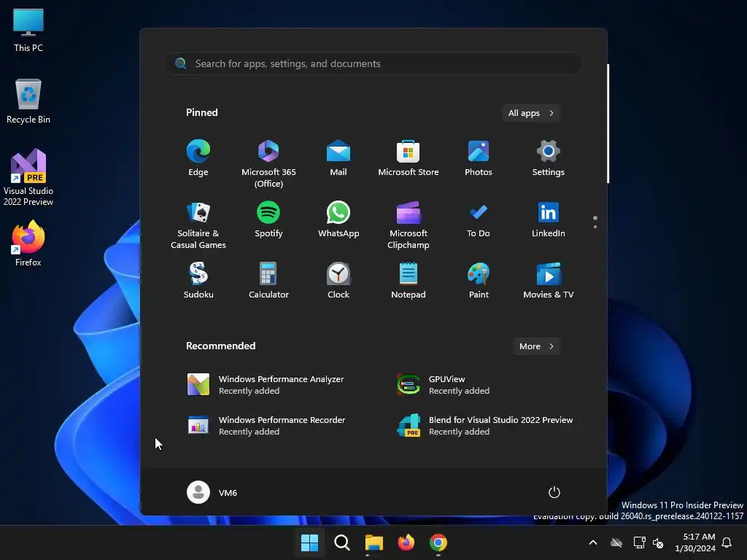Viewport: 747px width, 560px height.
Task: Launch Movies & TV
Action: pyautogui.click(x=549, y=281)
